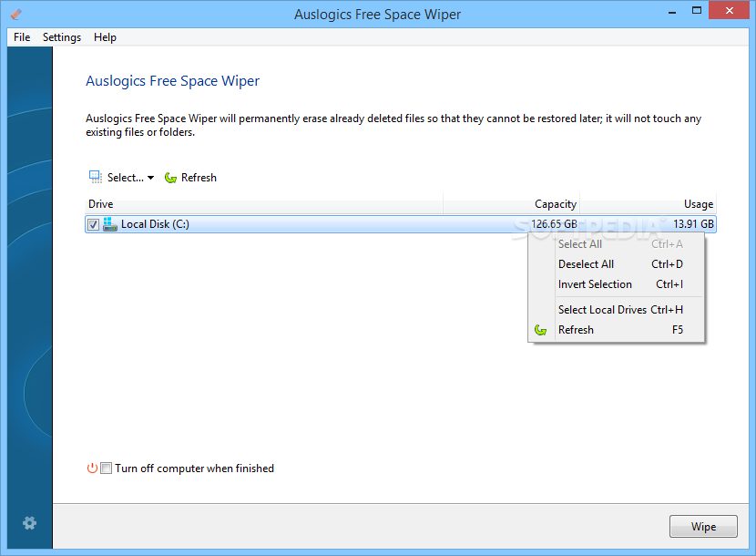Click the 13.91 GB usage value
Image resolution: width=756 pixels, height=556 pixels.
pos(693,224)
